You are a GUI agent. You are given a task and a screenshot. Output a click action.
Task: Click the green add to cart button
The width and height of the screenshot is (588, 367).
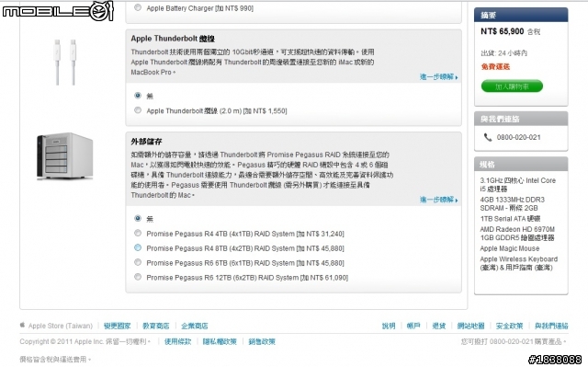(512, 86)
